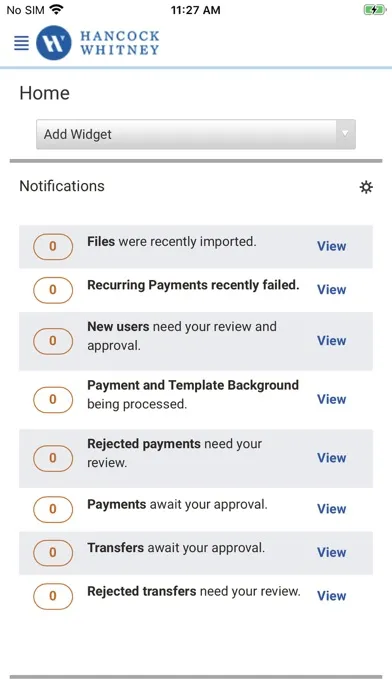
Task: View recently imported Files
Action: tap(331, 246)
